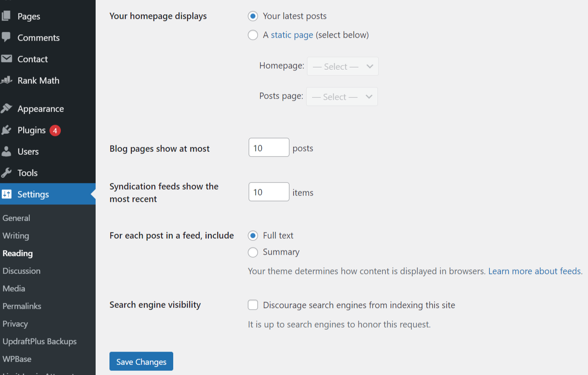Open Plugins using the plugin icon
Image resolution: width=588 pixels, height=375 pixels.
click(7, 130)
